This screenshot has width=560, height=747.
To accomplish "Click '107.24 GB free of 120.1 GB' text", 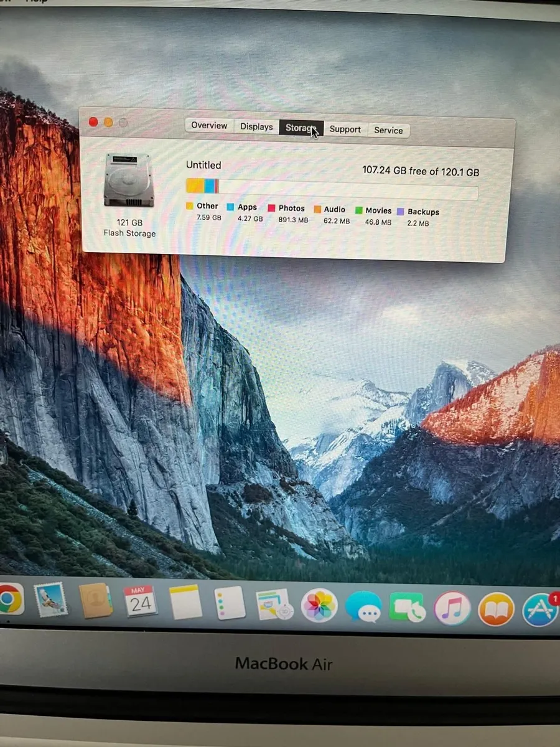I will (x=421, y=171).
